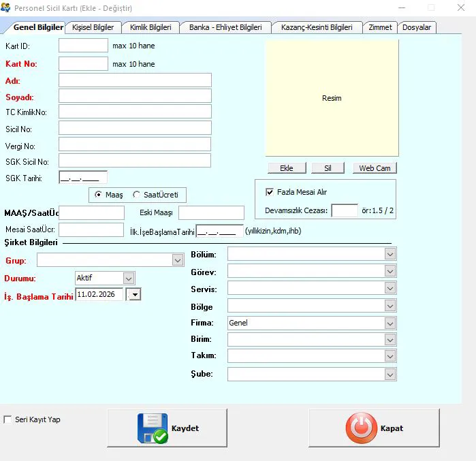Expand the Bölüm dropdown
Viewport: 476px width, 461px height.
coord(390,254)
